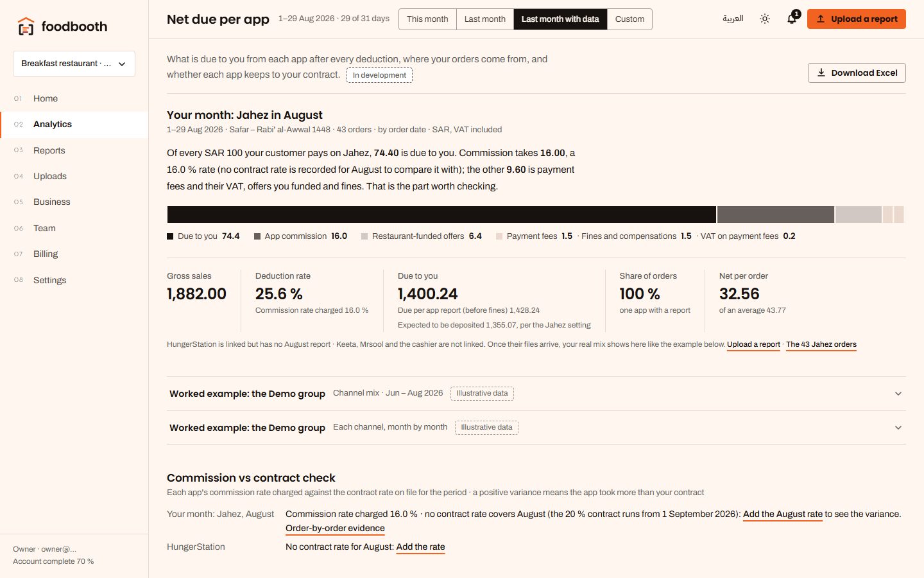Select the Last month period

[485, 19]
